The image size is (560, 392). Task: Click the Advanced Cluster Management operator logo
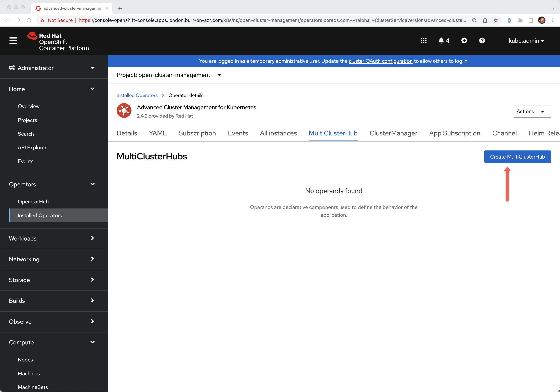click(x=124, y=111)
